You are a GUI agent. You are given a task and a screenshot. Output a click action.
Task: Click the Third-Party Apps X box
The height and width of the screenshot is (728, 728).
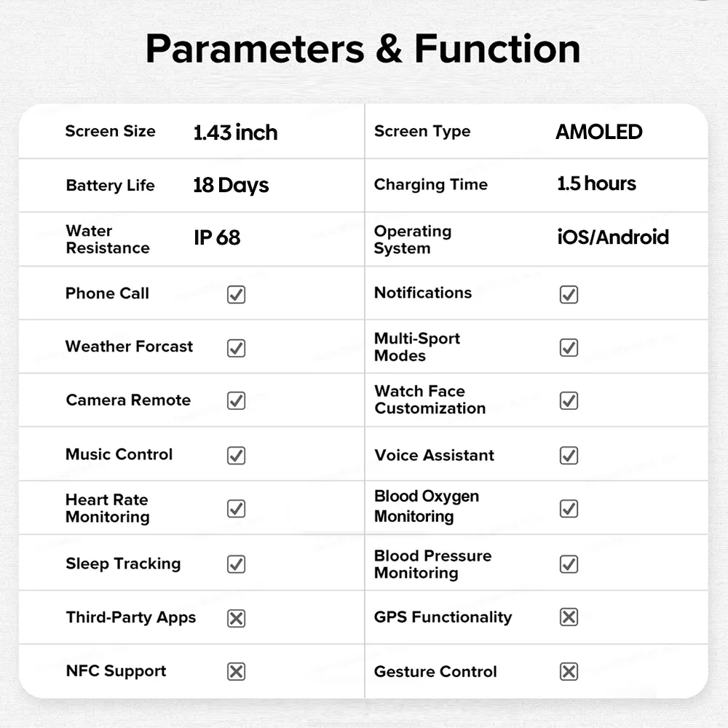coord(236,618)
